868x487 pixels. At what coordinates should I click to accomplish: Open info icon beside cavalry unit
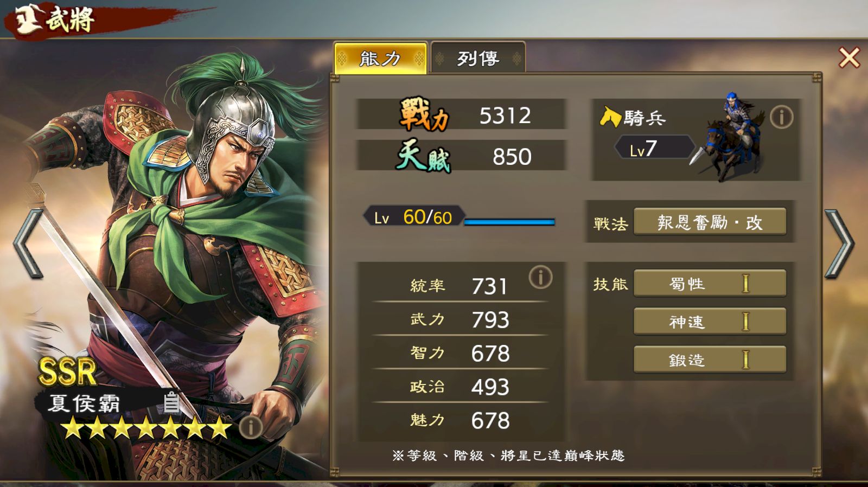(x=781, y=117)
